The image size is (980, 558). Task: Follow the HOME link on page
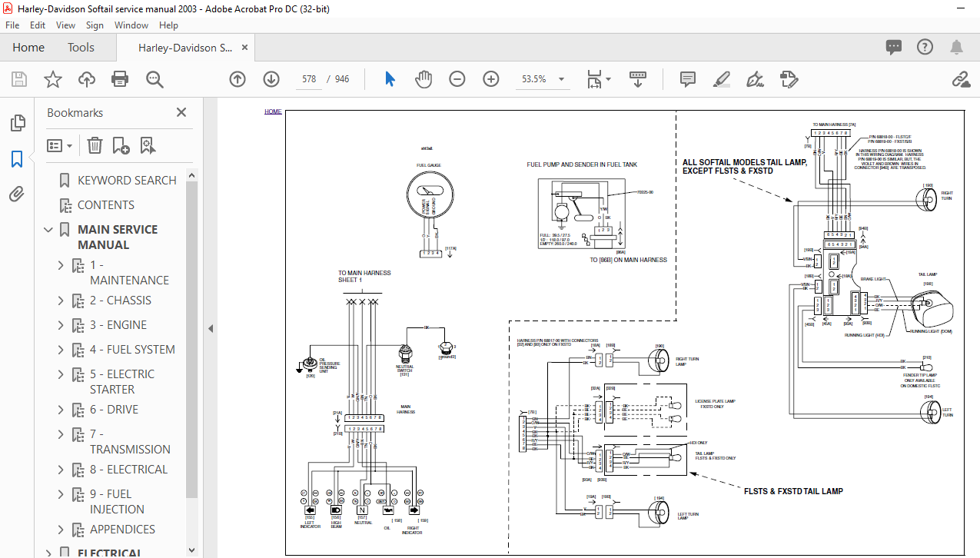click(273, 111)
